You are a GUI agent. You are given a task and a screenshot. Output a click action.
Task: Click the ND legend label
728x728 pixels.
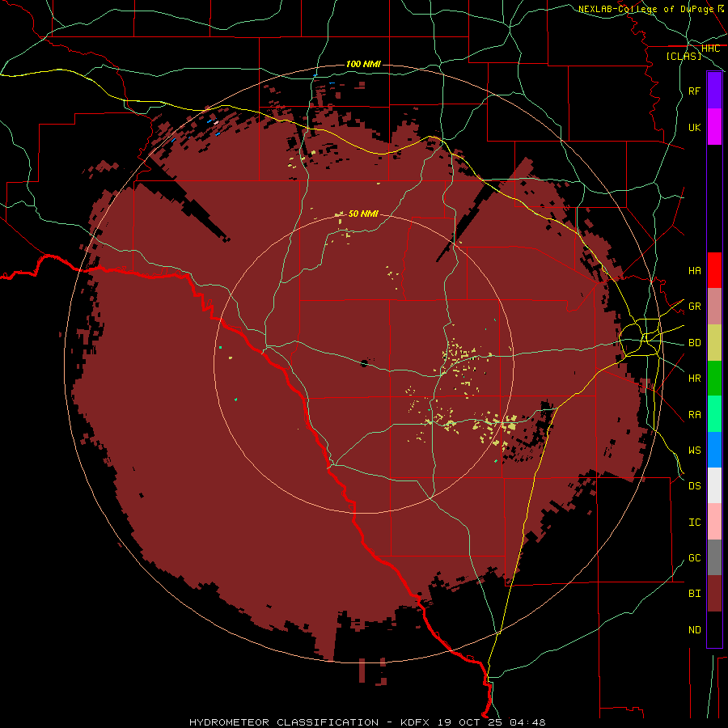click(694, 629)
